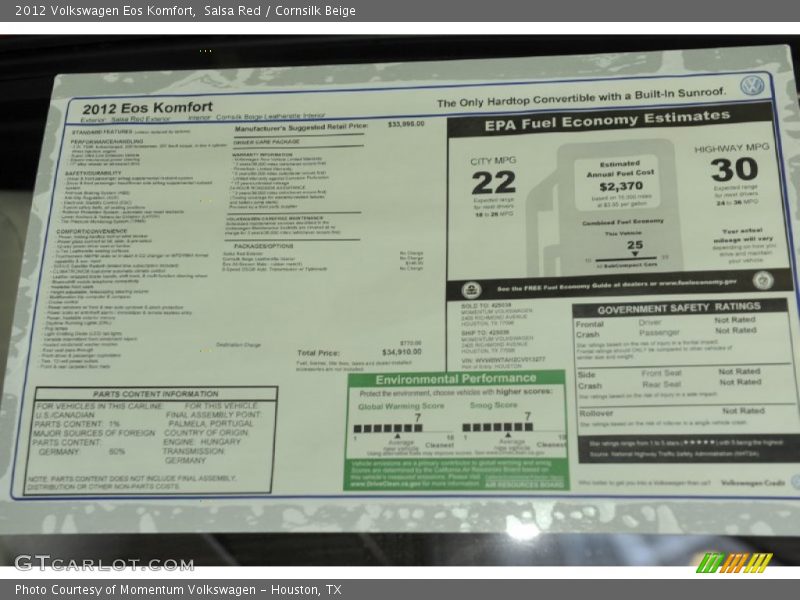Click the 'SAFETY/DURABILITY' features heading
Image resolution: width=800 pixels, height=600 pixels.
[93, 173]
